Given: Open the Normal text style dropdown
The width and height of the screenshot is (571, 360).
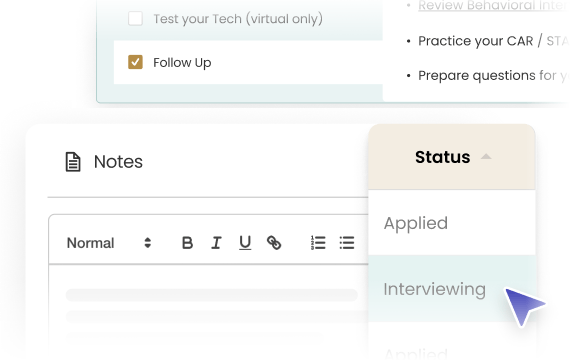Looking at the screenshot, I should click(x=109, y=243).
